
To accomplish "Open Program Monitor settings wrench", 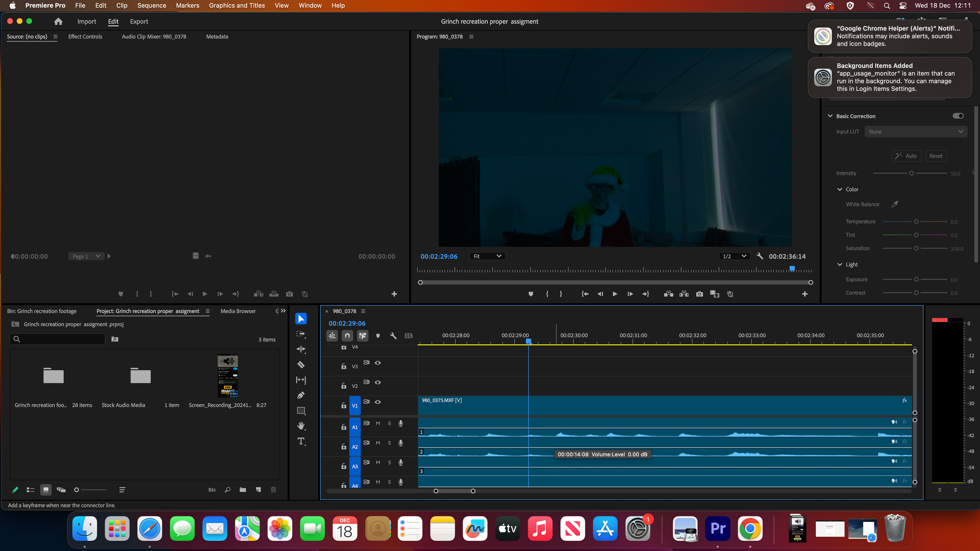I will pos(759,256).
